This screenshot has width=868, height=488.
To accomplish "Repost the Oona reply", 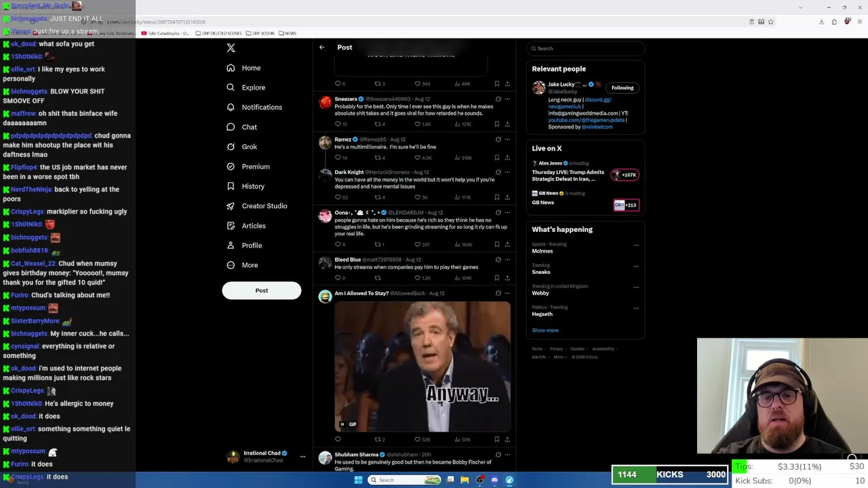I will pyautogui.click(x=378, y=244).
